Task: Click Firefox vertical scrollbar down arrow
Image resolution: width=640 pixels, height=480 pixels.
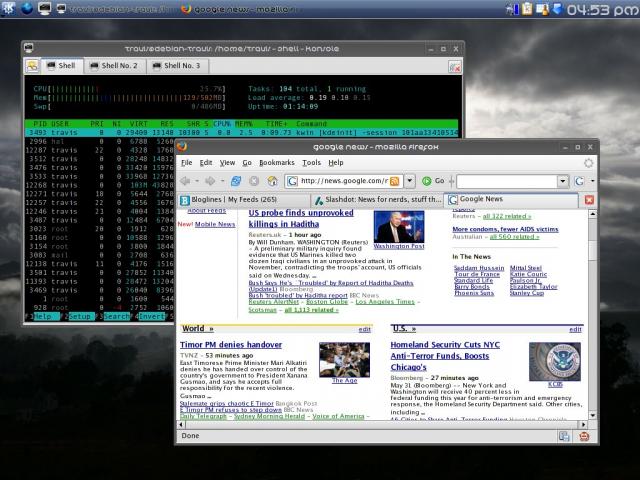Action: pos(593,415)
